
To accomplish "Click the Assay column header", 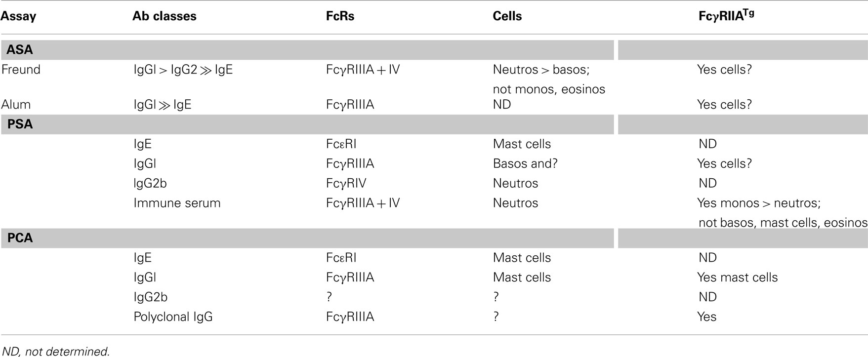I will click(18, 16).
